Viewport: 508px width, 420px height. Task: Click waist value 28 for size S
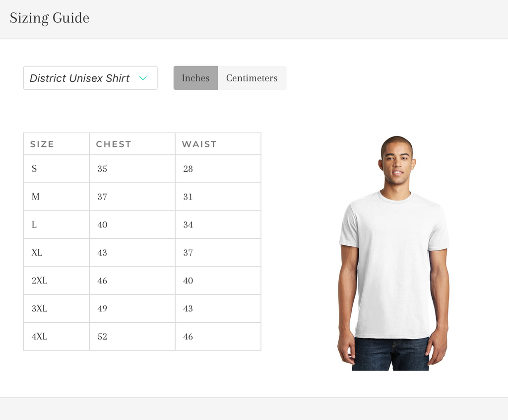188,169
